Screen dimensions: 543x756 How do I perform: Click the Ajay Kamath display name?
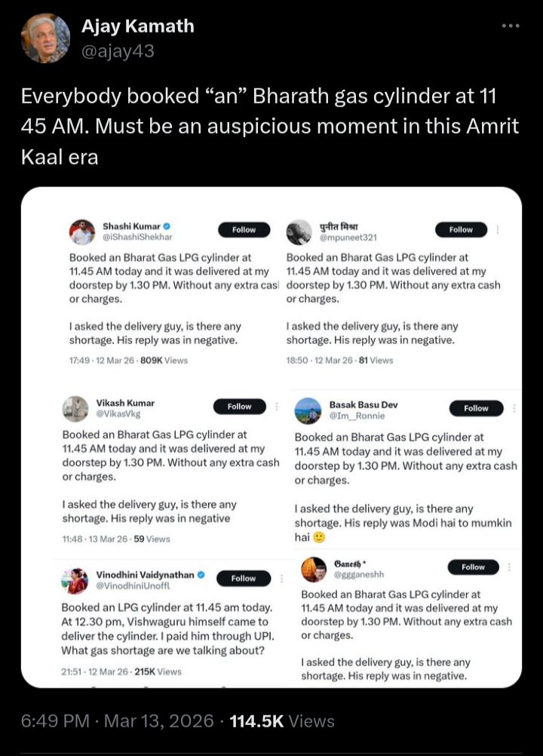137,26
